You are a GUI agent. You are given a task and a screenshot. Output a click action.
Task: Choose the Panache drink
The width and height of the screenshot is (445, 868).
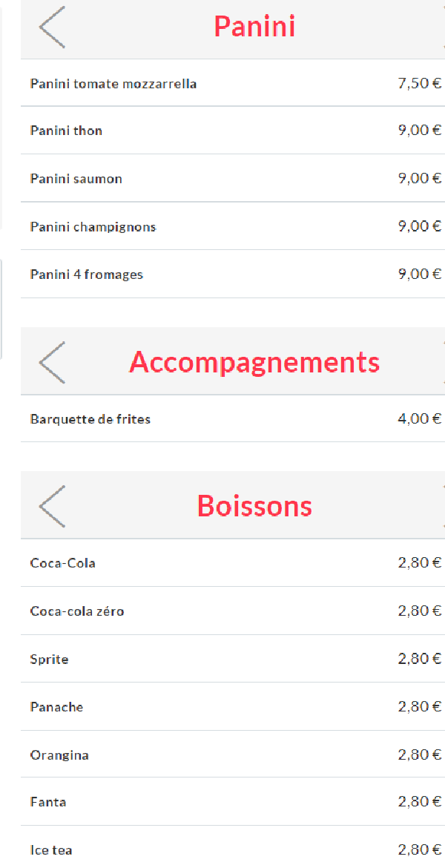(233, 706)
